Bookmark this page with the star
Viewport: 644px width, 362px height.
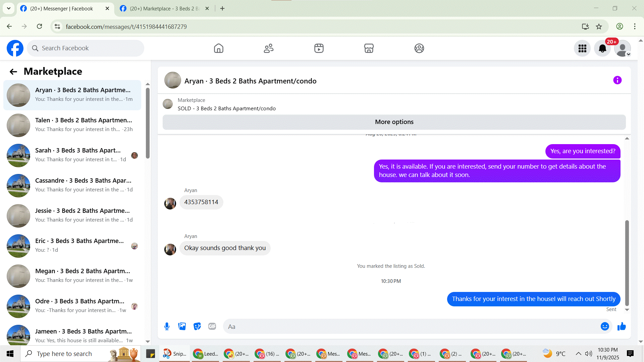pyautogui.click(x=599, y=26)
